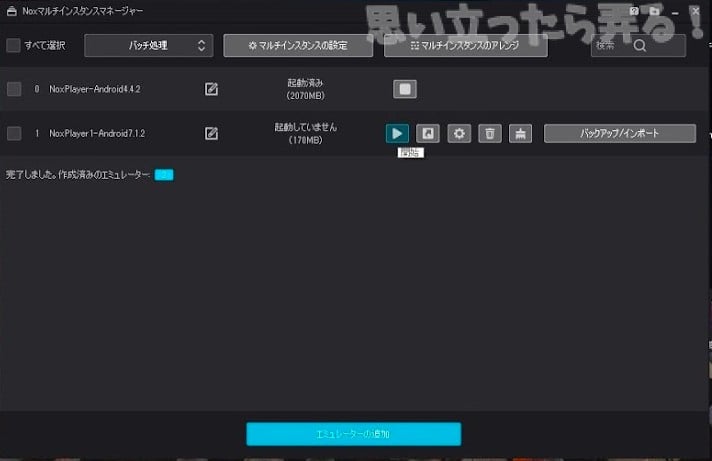The image size is (712, 461).
Task: Click the Nox app icon in title bar
Action: [x=12, y=11]
